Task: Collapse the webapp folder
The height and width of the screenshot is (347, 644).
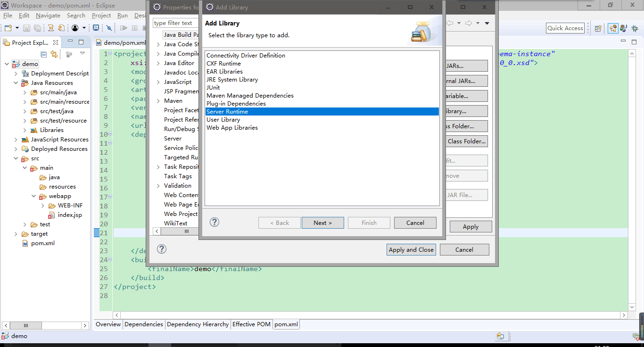Action: [x=34, y=196]
